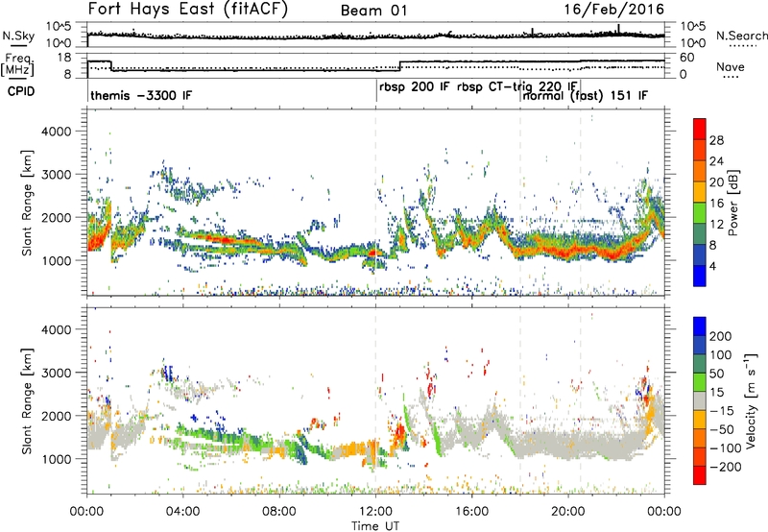Click the 'Time UT' axis title
The width and height of the screenshot is (768, 532).
click(x=375, y=525)
